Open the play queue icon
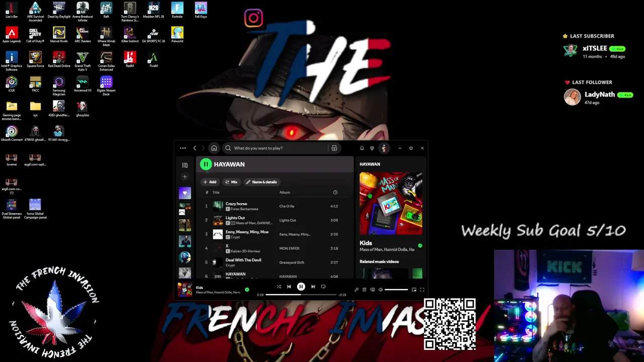The width and height of the screenshot is (644, 362). pyautogui.click(x=364, y=290)
